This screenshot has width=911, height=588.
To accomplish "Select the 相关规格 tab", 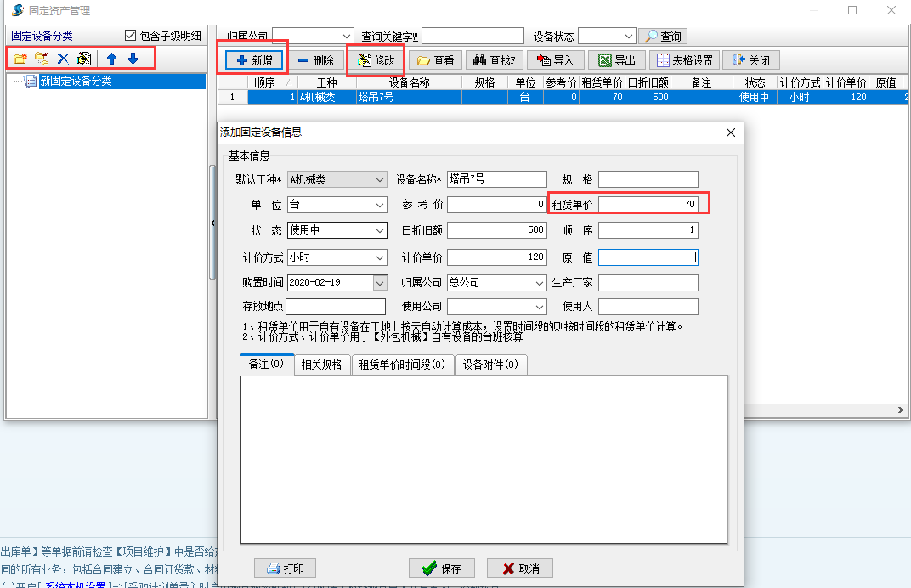I will pyautogui.click(x=321, y=364).
